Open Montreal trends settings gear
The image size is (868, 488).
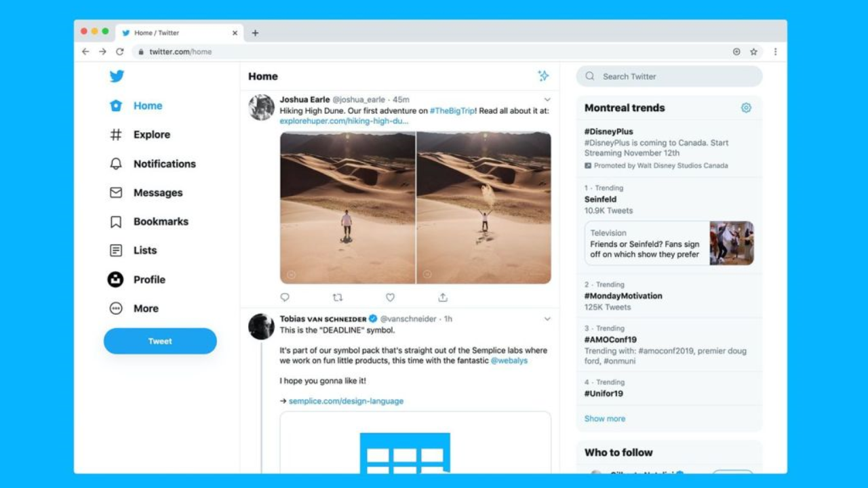coord(746,108)
